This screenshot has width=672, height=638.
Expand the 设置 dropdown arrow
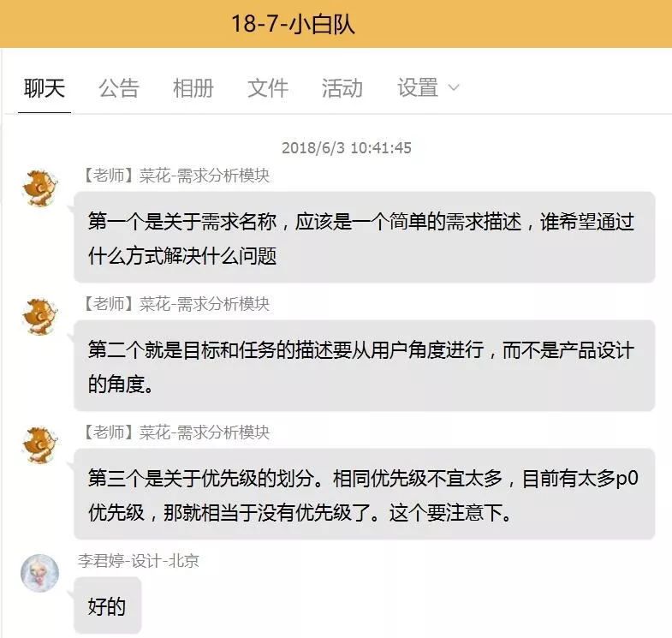tap(454, 88)
